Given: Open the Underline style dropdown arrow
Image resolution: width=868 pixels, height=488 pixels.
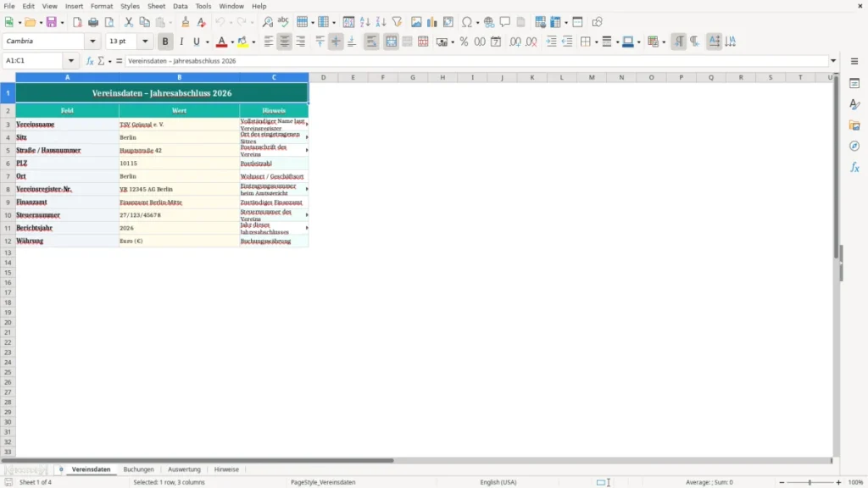Looking at the screenshot, I should point(207,42).
